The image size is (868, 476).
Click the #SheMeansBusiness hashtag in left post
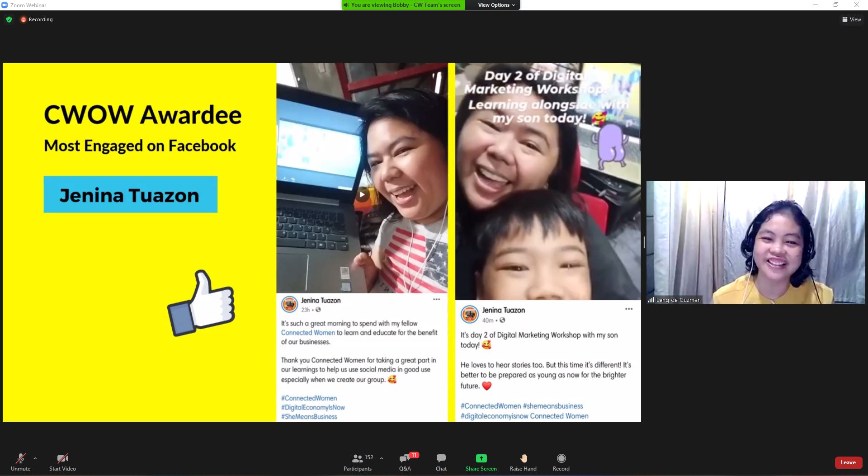coord(309,416)
